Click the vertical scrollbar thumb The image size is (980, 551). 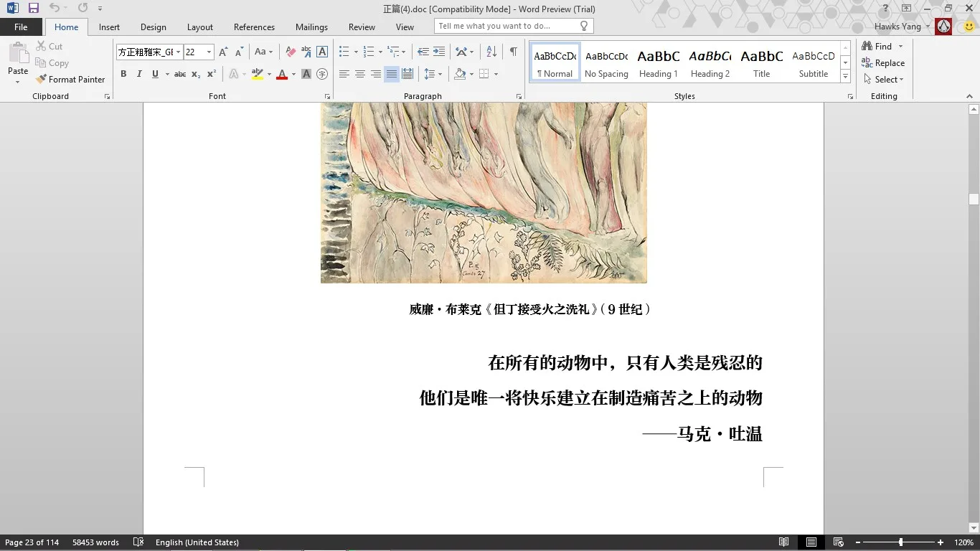(x=974, y=199)
